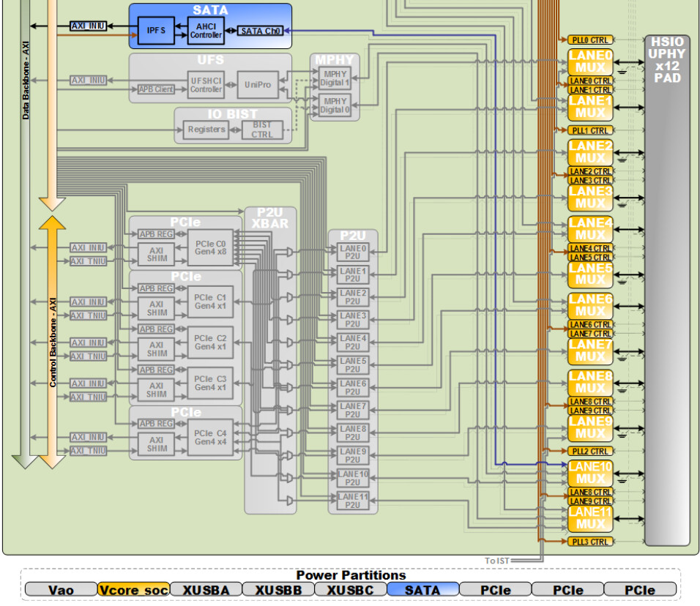The image size is (700, 606).
Task: Select the LANE2 MUX block
Action: [590, 153]
